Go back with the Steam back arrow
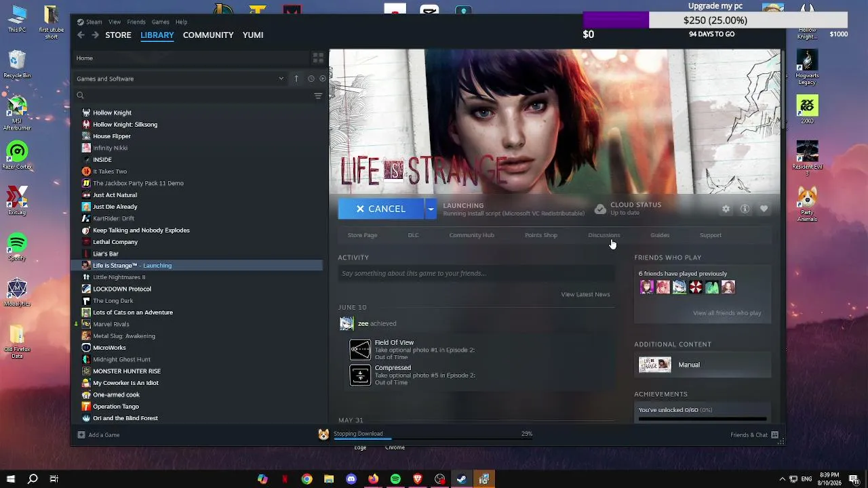 tap(81, 35)
